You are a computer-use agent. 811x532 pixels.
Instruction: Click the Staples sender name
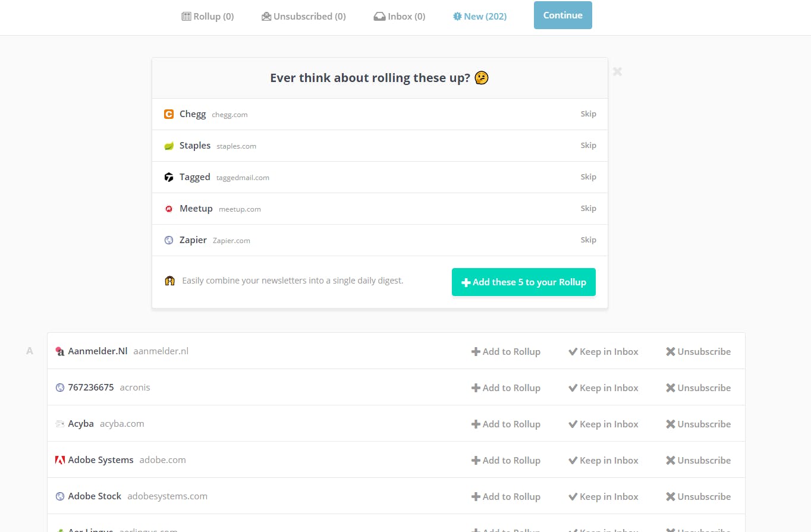click(195, 146)
